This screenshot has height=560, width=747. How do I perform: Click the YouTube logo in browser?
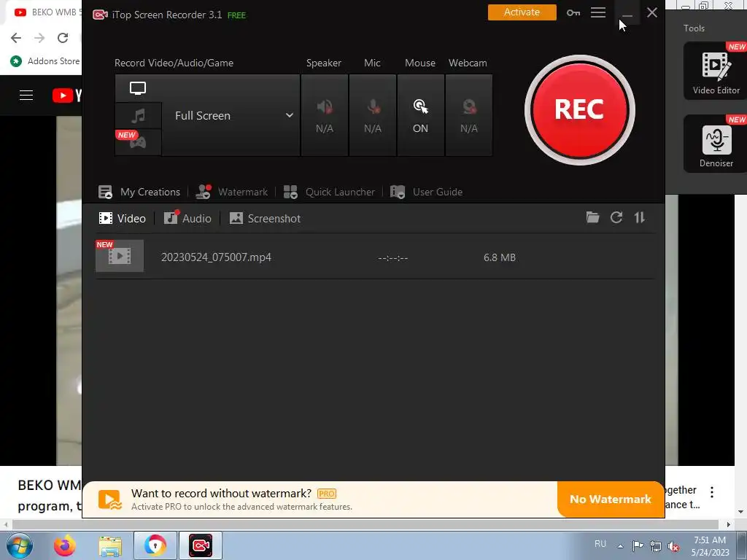pyautogui.click(x=66, y=96)
